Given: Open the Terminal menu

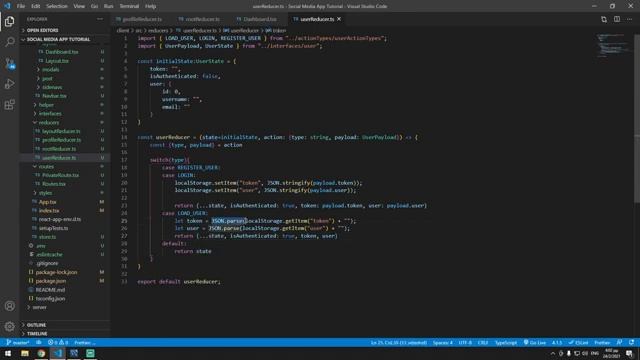Looking at the screenshot, I should pos(129,6).
